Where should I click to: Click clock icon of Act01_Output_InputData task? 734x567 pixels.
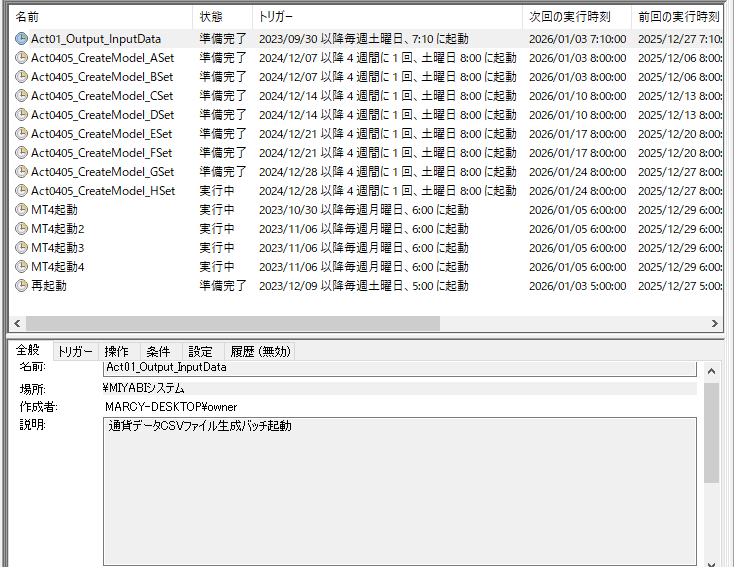[x=21, y=39]
